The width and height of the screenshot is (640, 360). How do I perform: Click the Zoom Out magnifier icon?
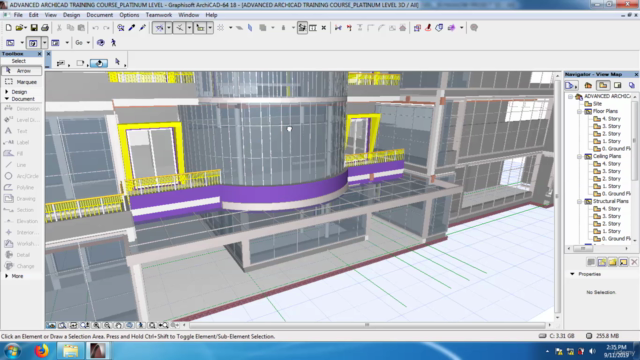[x=107, y=325]
